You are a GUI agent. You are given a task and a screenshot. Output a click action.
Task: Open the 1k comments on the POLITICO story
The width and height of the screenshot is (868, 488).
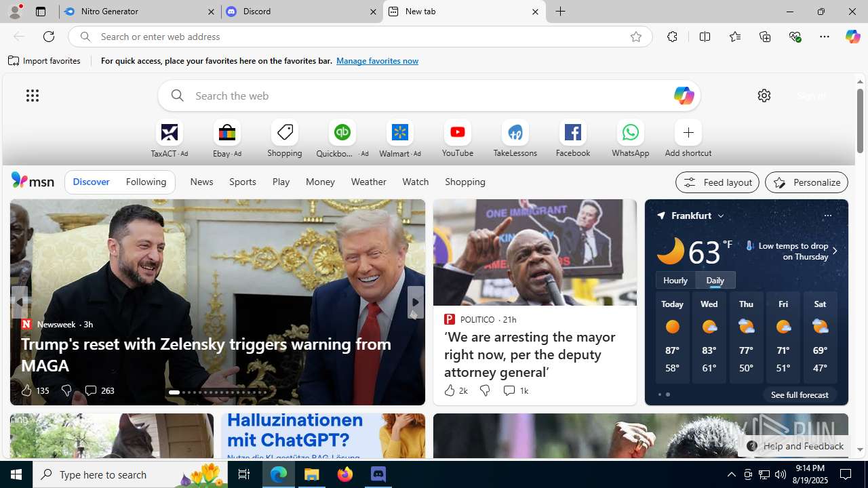click(515, 390)
